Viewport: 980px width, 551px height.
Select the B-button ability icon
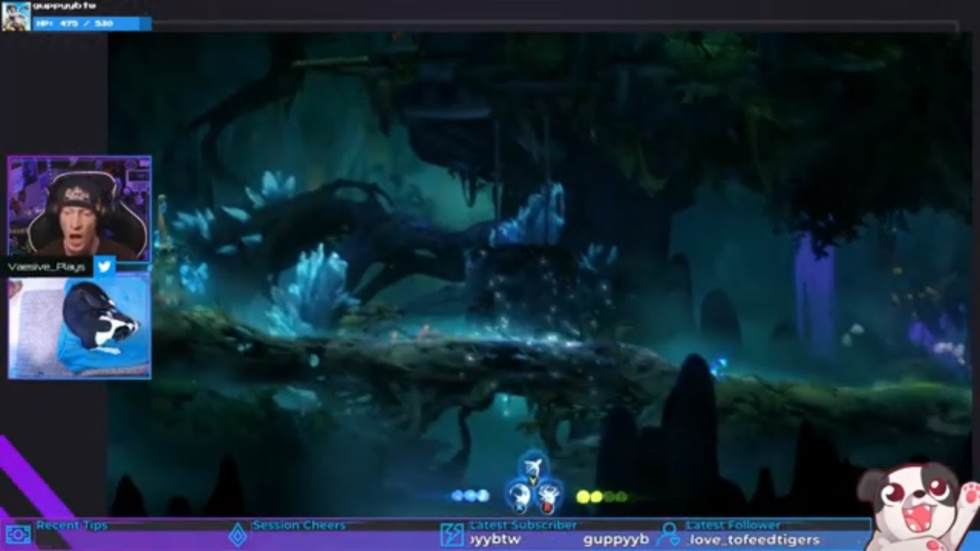(x=547, y=496)
